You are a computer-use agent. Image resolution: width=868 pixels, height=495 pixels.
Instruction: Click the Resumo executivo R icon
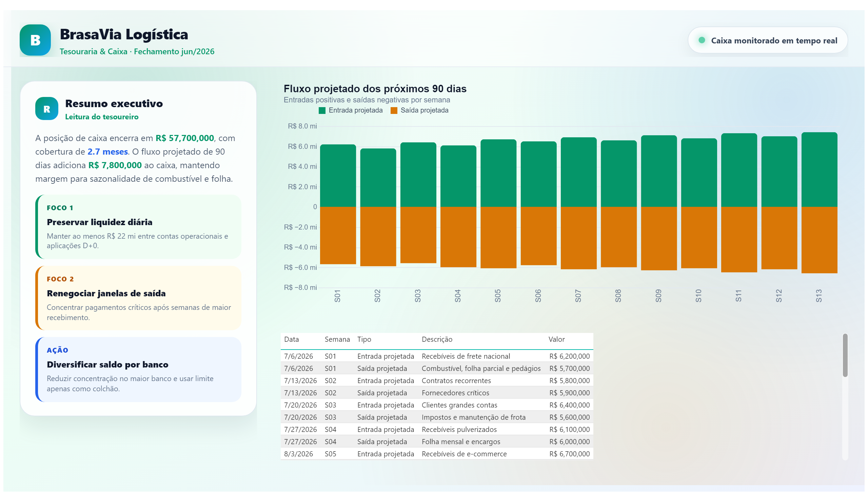click(x=46, y=109)
